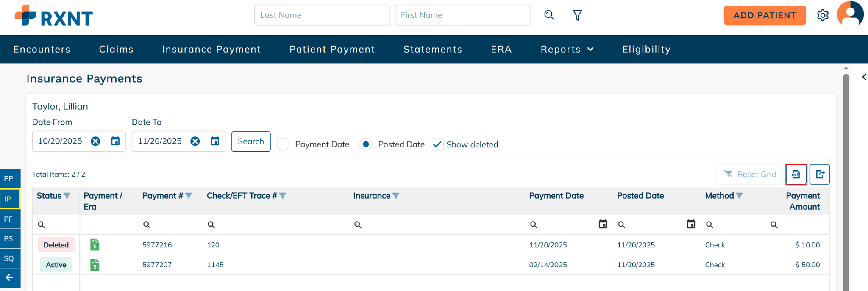
Task: Expand the Reports dropdown menu
Action: point(567,50)
